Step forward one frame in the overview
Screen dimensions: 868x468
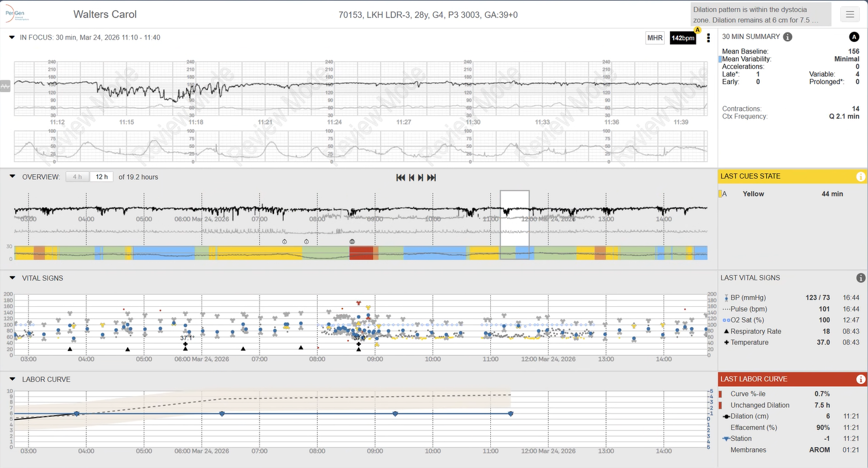coord(421,177)
